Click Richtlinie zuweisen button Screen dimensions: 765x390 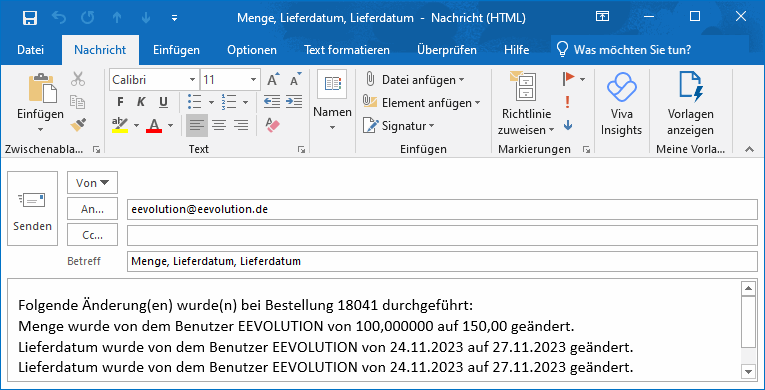click(x=526, y=103)
